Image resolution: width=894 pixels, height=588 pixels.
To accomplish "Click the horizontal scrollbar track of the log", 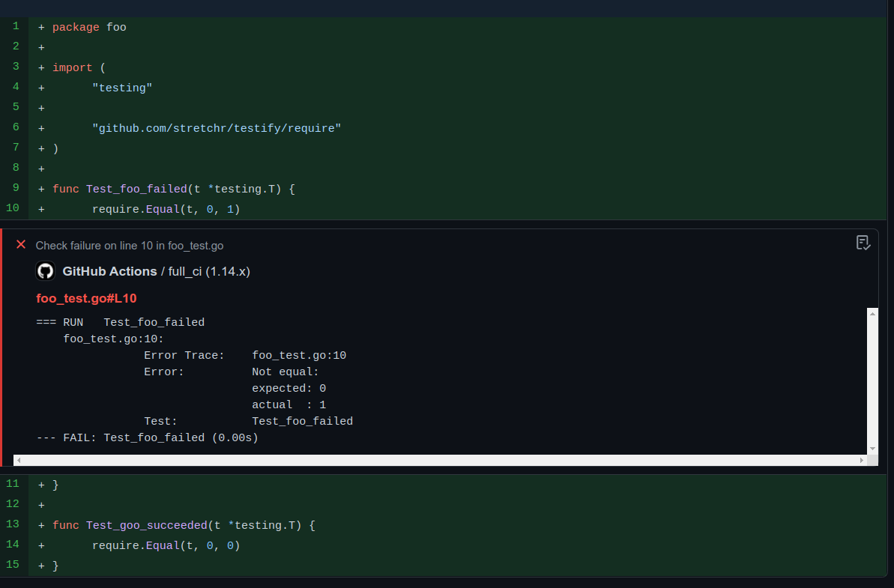I will [440, 461].
